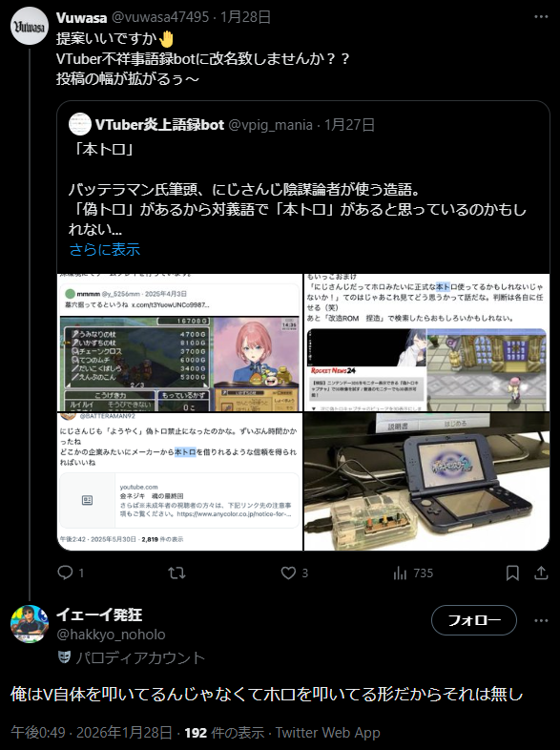Follow イェーイ発狂 with the フォロー button
Viewport: 560px width, 750px height.
pos(474,620)
